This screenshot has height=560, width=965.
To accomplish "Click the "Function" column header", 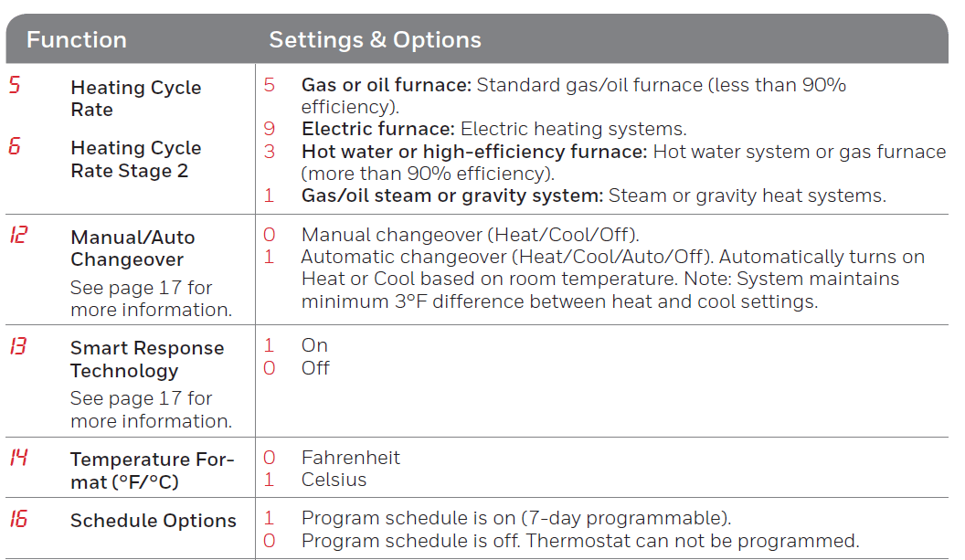I will [77, 40].
